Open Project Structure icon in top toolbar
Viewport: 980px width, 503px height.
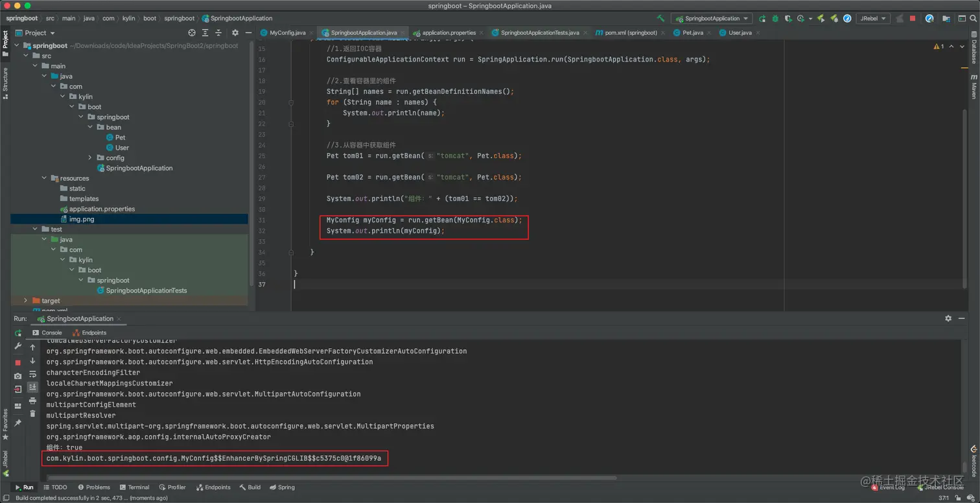point(946,19)
